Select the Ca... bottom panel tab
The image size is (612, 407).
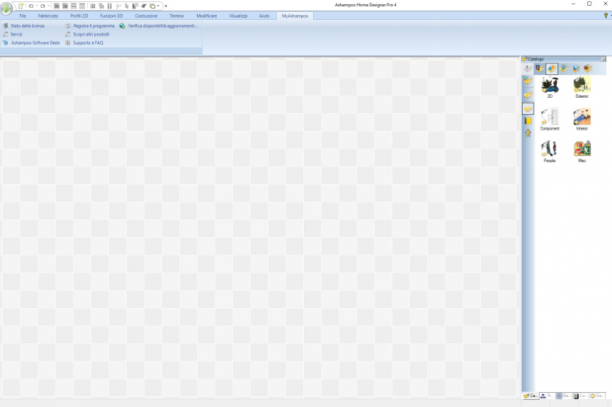point(530,396)
